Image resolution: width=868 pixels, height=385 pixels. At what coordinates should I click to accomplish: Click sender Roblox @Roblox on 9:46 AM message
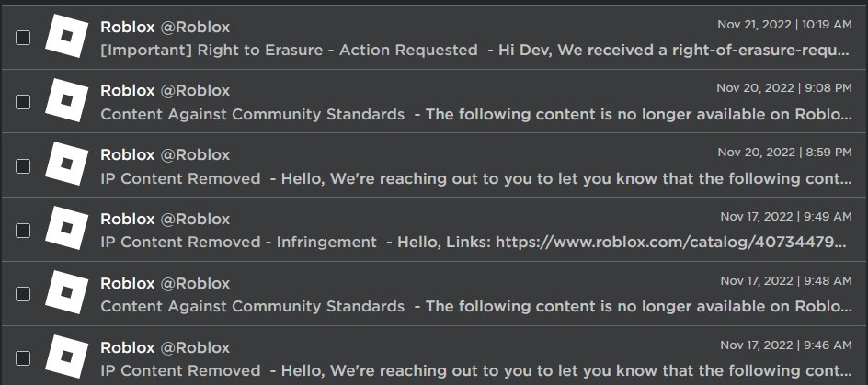coord(165,347)
